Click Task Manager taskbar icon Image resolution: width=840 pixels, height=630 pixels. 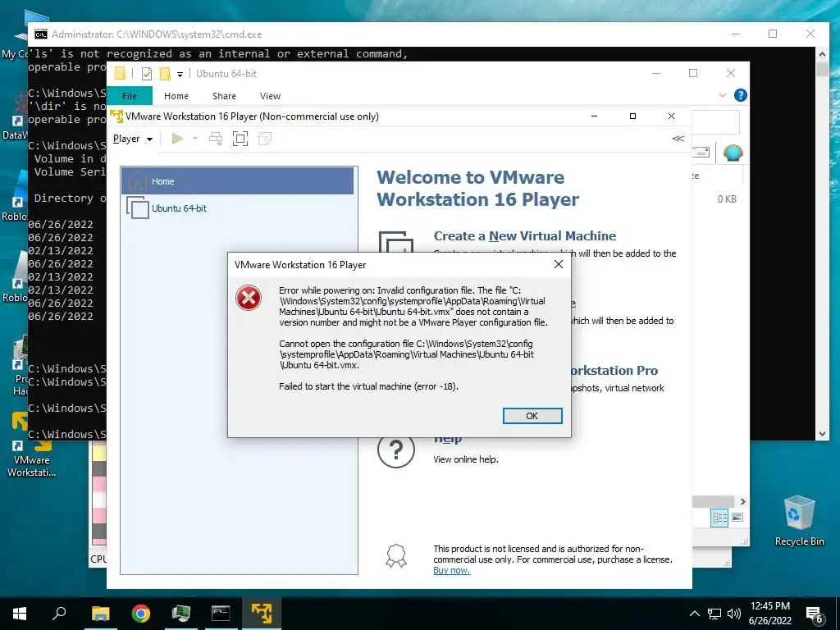tap(181, 614)
